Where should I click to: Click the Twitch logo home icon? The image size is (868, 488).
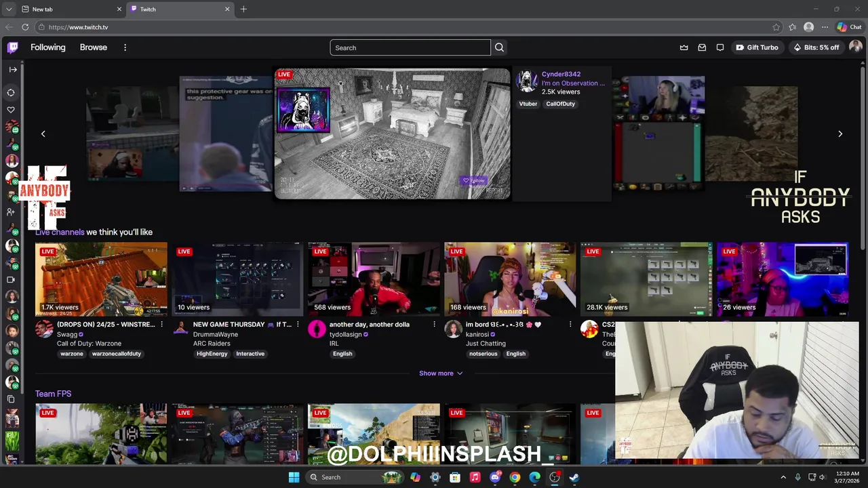point(13,47)
